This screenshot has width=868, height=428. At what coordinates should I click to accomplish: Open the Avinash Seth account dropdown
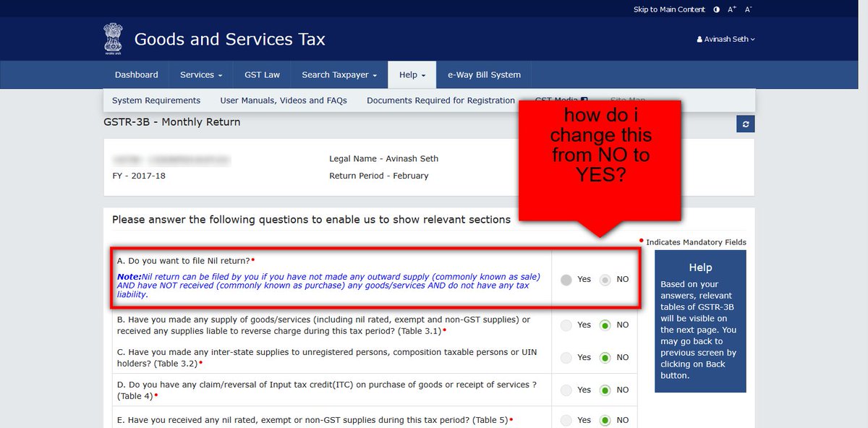click(x=726, y=39)
